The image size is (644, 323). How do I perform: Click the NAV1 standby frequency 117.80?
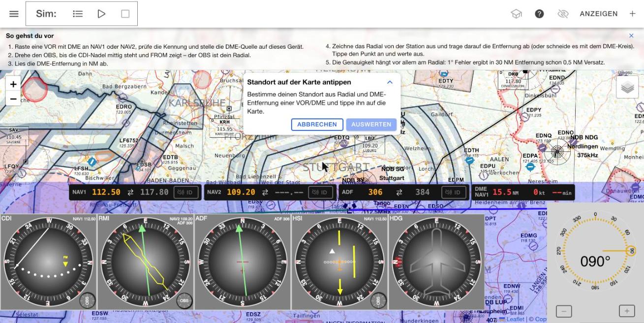click(x=154, y=192)
